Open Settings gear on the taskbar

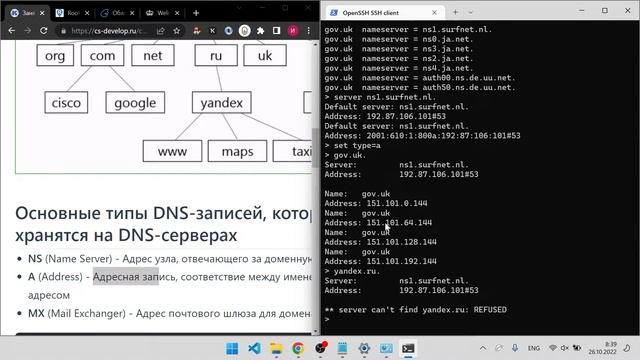364,348
